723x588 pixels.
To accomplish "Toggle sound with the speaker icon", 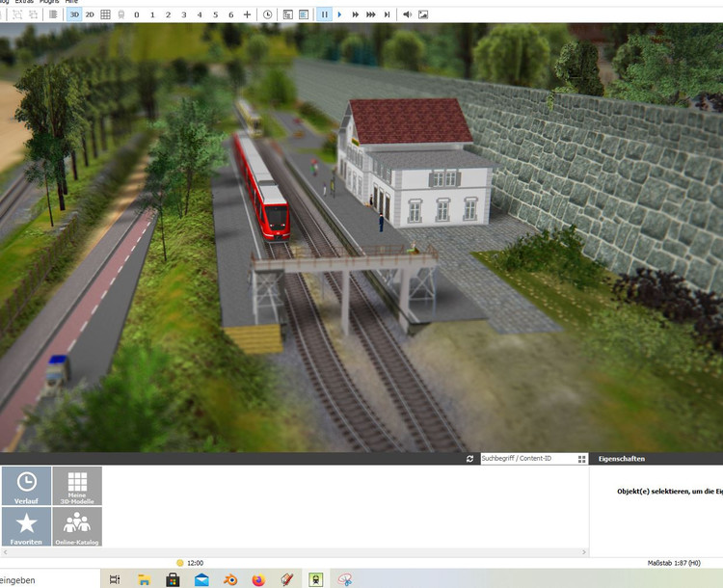I will click(407, 14).
